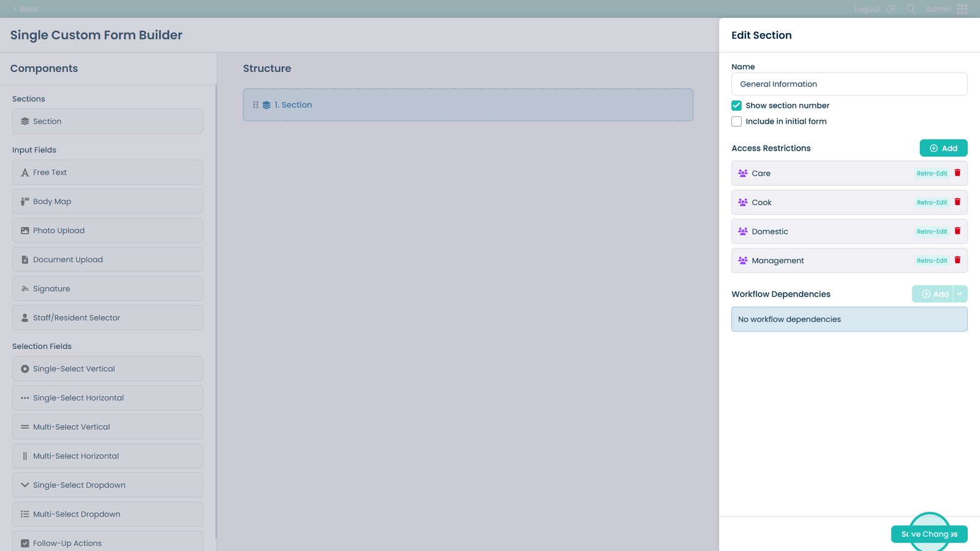The height and width of the screenshot is (551, 980).
Task: Click the drag handle on 1. Section row
Action: (255, 105)
